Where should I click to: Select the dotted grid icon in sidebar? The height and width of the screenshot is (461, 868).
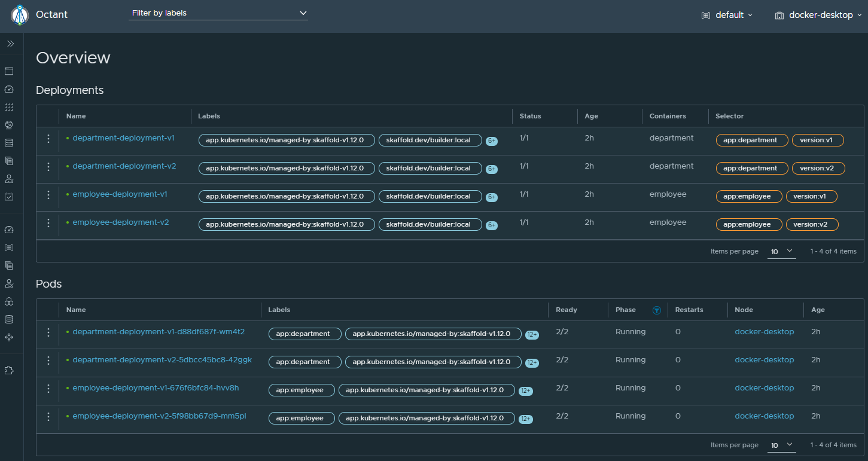point(9,107)
